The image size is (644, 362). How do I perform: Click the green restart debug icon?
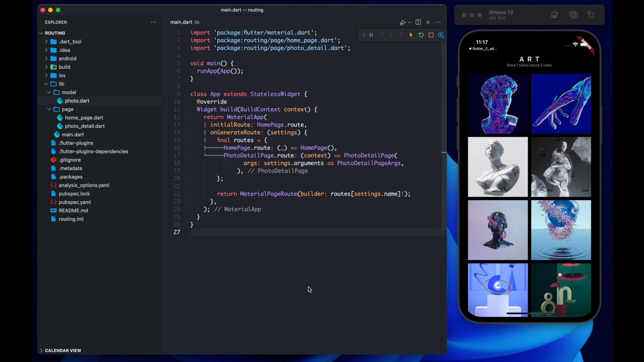tap(421, 35)
